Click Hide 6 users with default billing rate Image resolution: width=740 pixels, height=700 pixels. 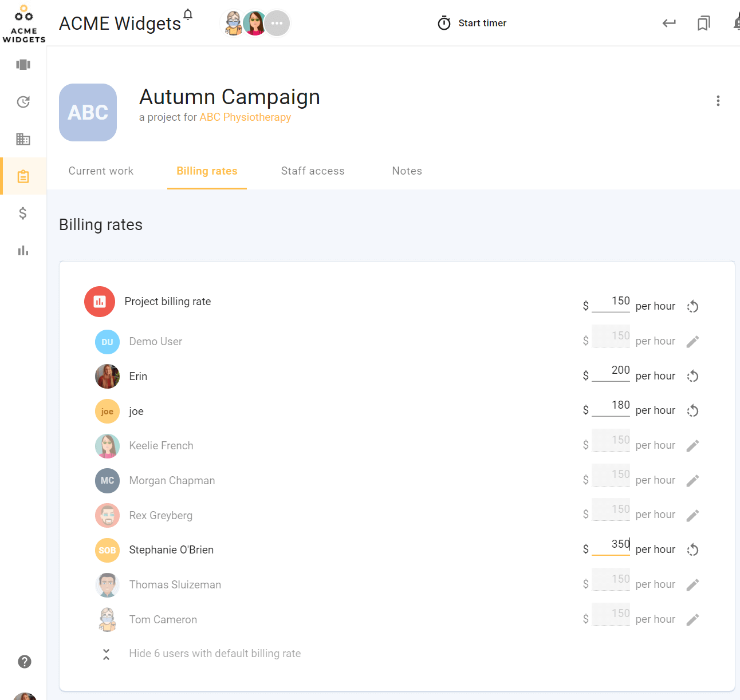[215, 654]
